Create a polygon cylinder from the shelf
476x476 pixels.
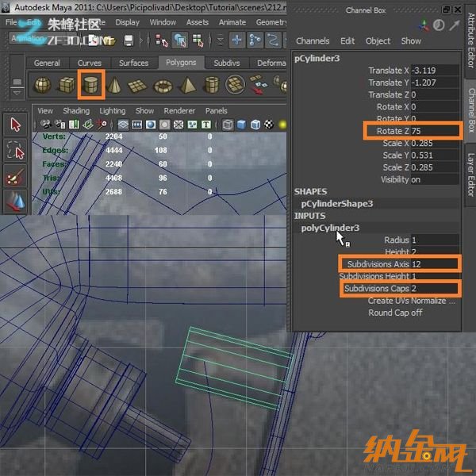click(93, 85)
